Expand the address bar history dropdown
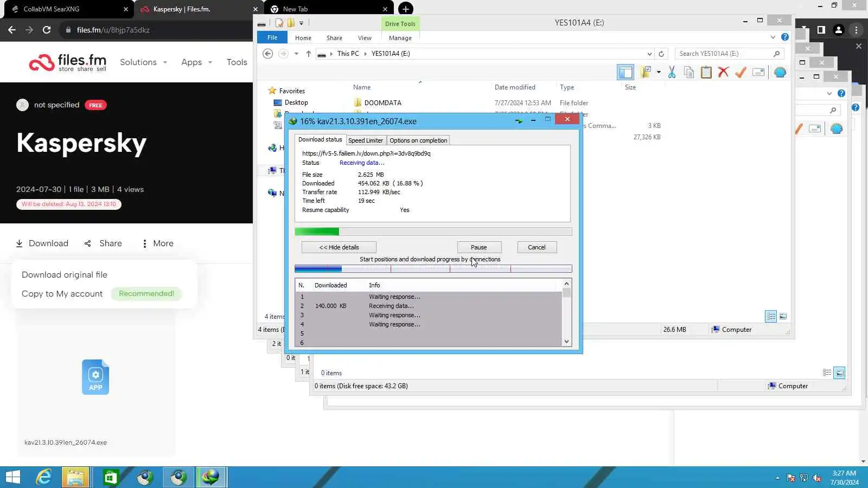Image resolution: width=868 pixels, height=488 pixels. [x=649, y=54]
